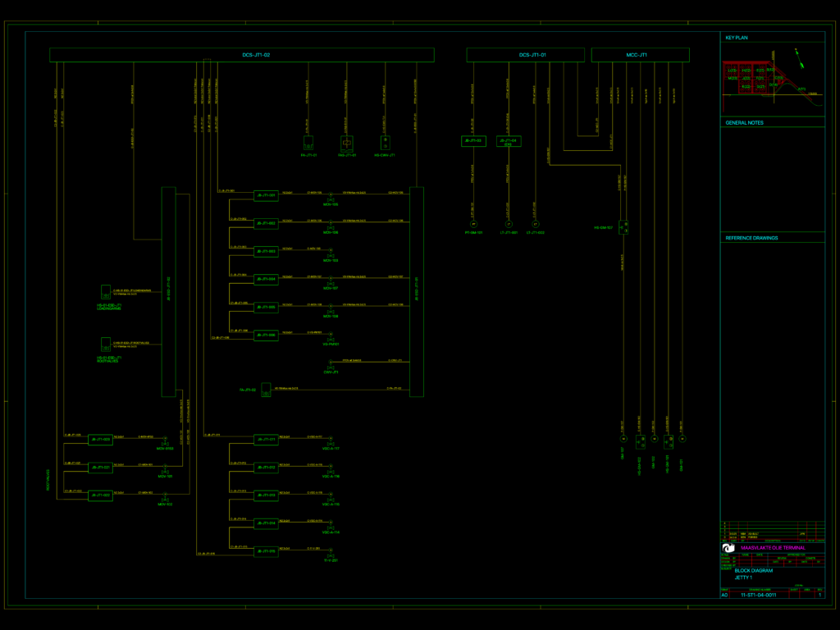Select junction box JB-JT1-014
Image resolution: width=840 pixels, height=630 pixels.
(266, 523)
